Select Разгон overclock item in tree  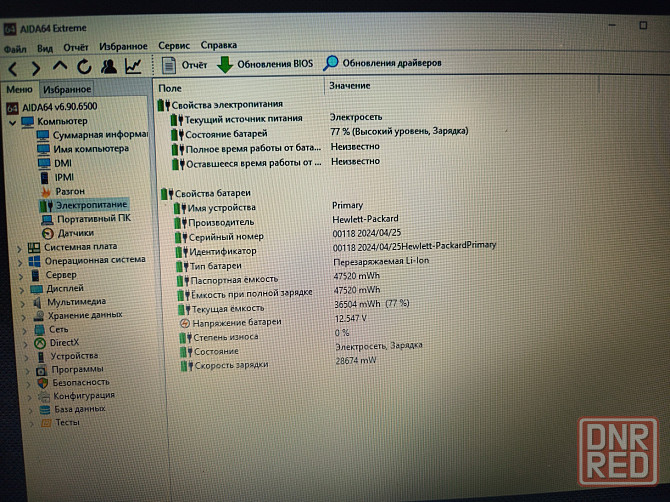[69, 190]
